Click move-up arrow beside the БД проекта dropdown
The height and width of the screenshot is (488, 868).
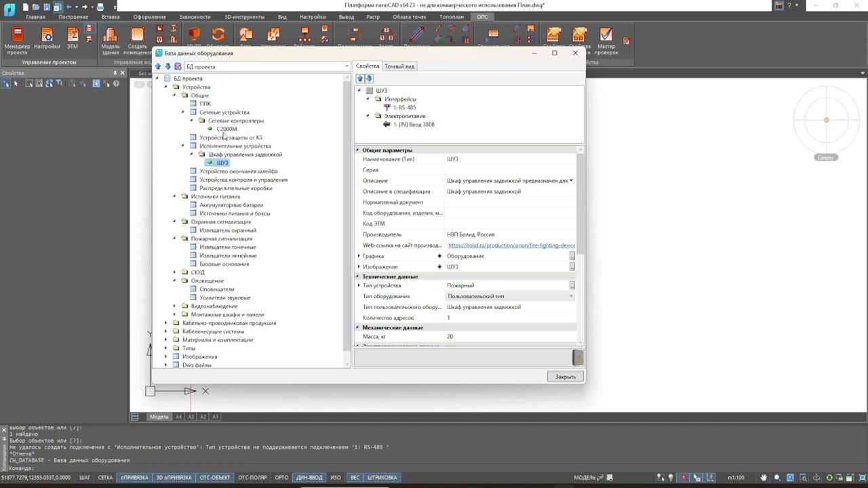click(x=158, y=66)
